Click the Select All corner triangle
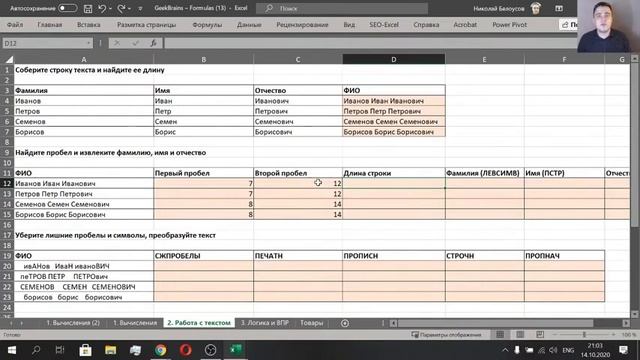The image size is (640, 360). (8, 60)
